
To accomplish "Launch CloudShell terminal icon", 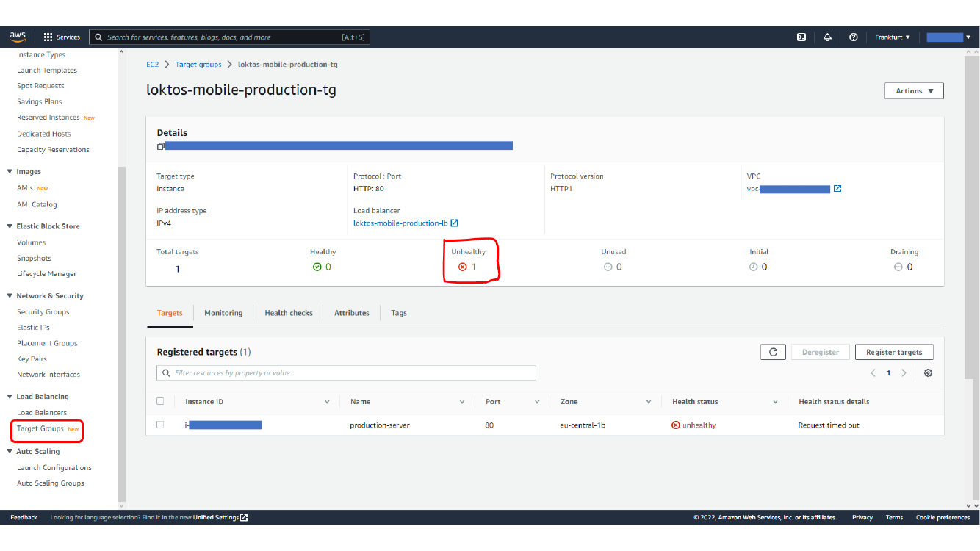I will (802, 37).
